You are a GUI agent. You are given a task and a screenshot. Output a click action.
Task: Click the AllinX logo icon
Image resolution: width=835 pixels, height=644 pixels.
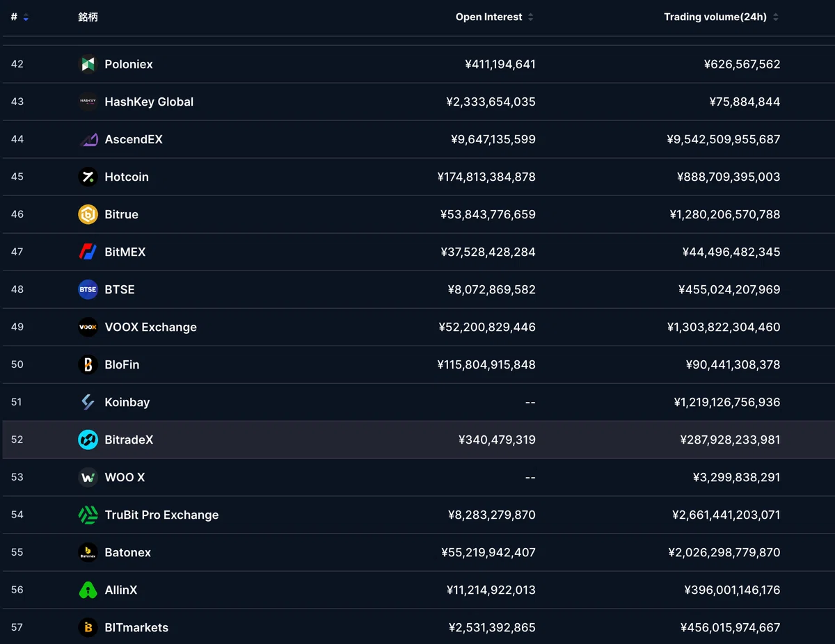[x=88, y=590]
